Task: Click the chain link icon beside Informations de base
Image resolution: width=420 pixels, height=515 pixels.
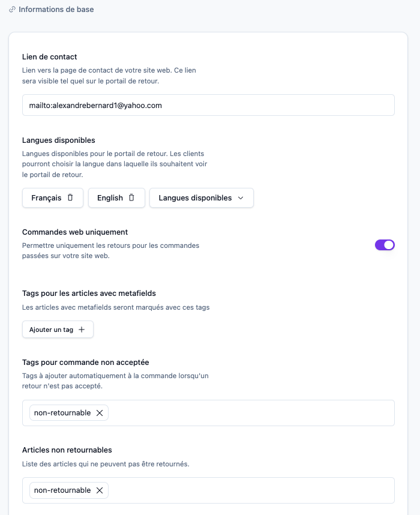Action: point(12,10)
